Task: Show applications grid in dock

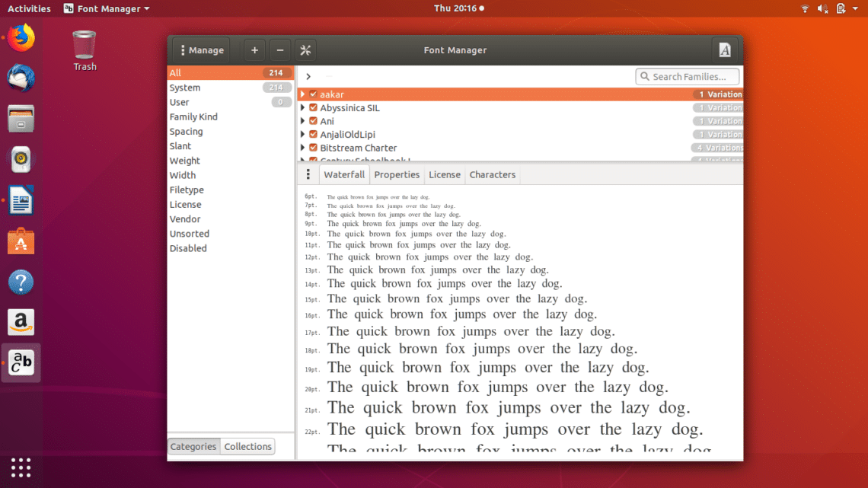Action: coord(21,467)
